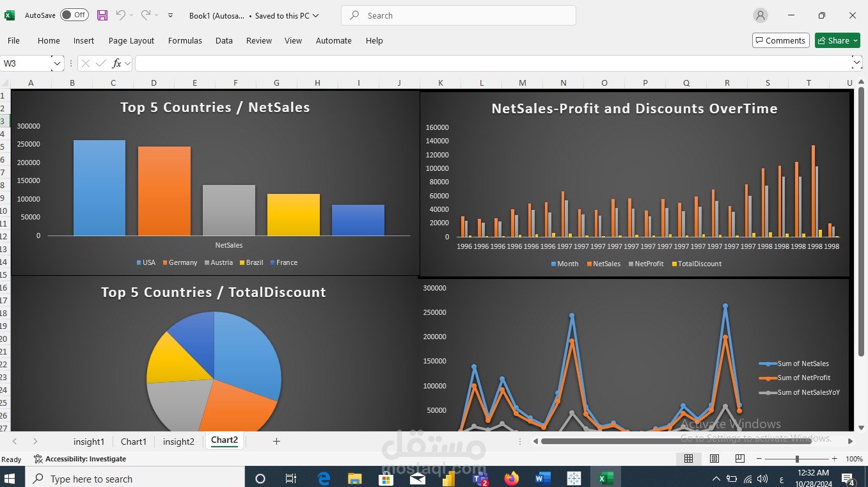
Task: Click NetSales-Profit and Discounts OverTime title
Action: pyautogui.click(x=635, y=109)
